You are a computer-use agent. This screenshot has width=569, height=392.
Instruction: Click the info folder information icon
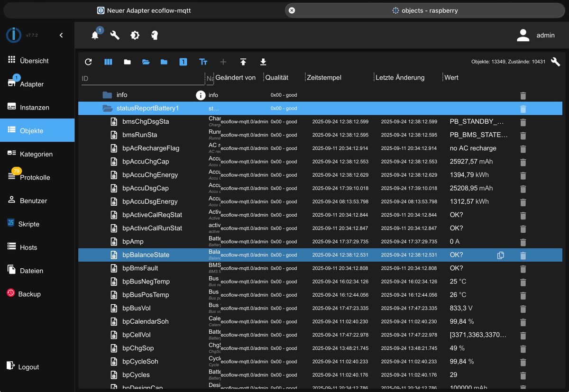(201, 95)
